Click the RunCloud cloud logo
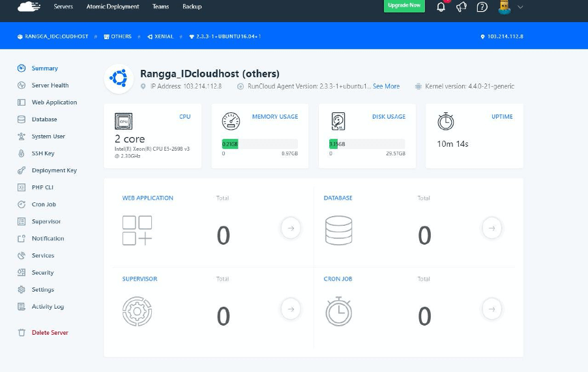Screen dimensions: 588x372 click(x=29, y=7)
